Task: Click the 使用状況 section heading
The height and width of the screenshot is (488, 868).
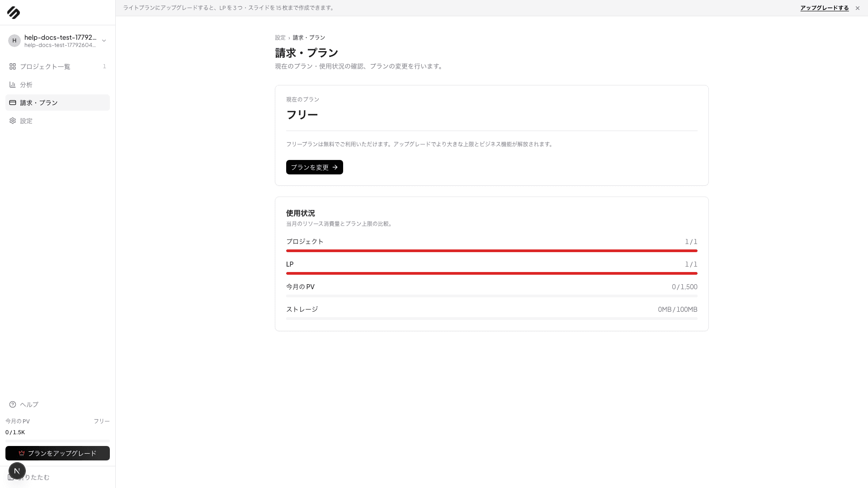Action: (x=301, y=213)
